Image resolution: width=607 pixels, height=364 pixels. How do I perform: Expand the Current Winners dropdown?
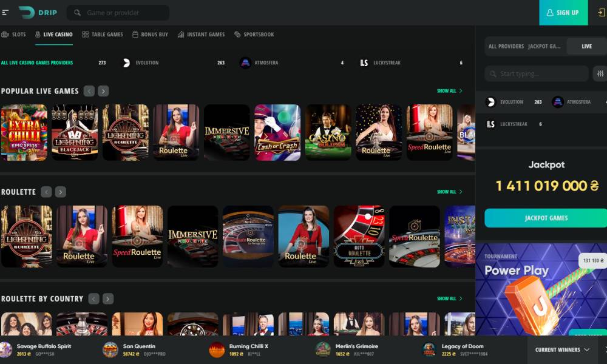click(x=562, y=349)
